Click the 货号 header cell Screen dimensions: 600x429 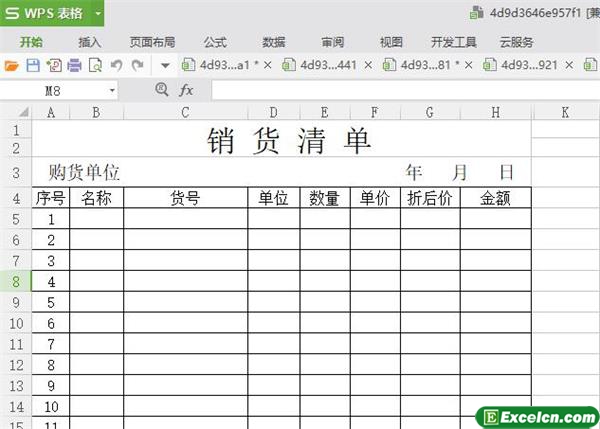click(x=186, y=198)
